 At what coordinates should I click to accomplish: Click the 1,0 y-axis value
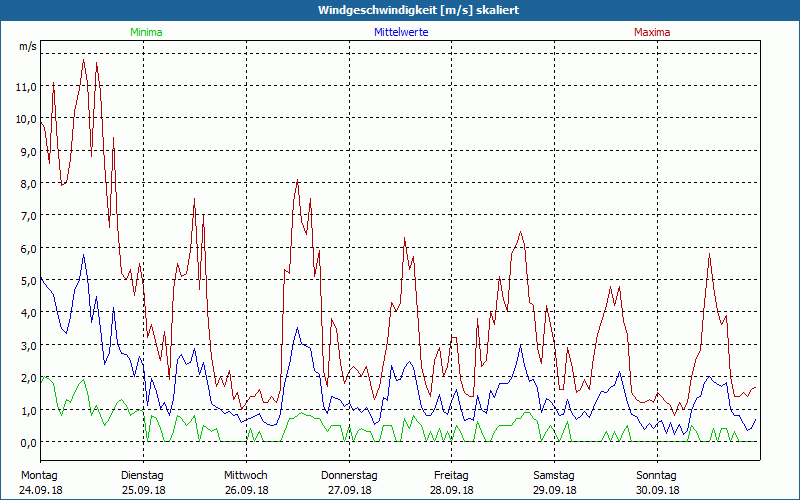coord(29,410)
